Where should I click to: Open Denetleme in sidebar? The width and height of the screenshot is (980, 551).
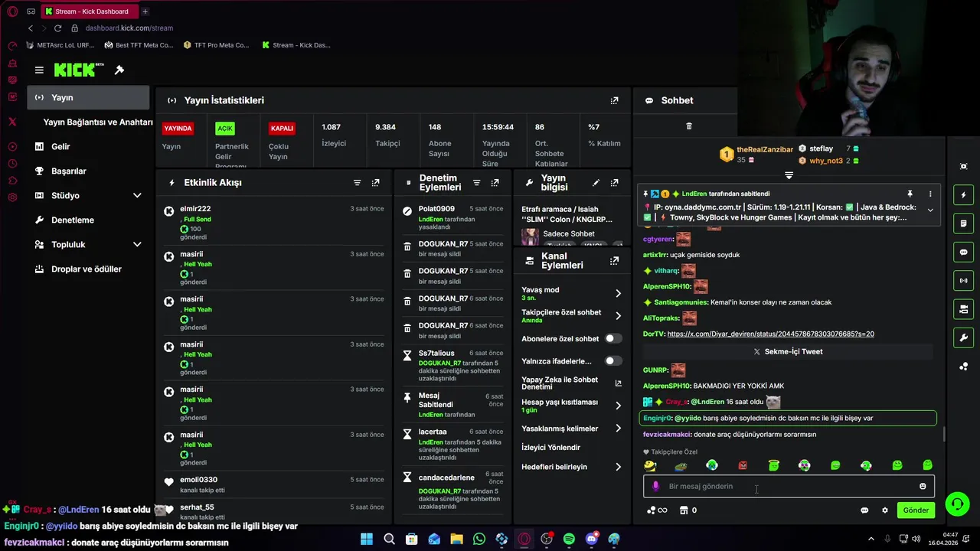coord(89,220)
